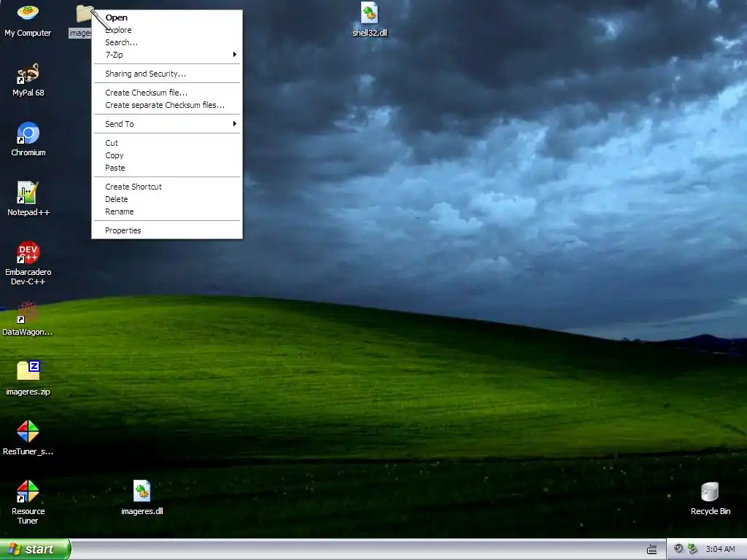747x560 pixels.
Task: Choose Create separate Checksum files...
Action: (x=167, y=105)
